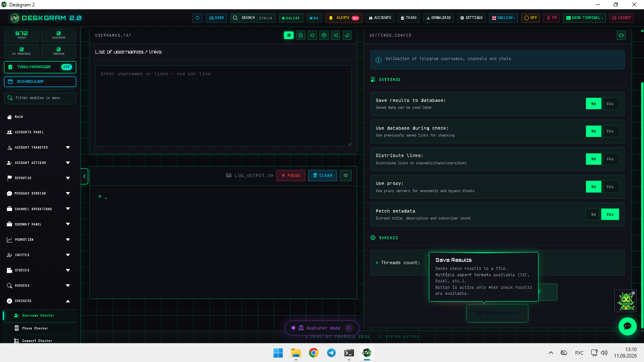Set Distribute links to Yes
The height and width of the screenshot is (362, 644).
tap(610, 159)
